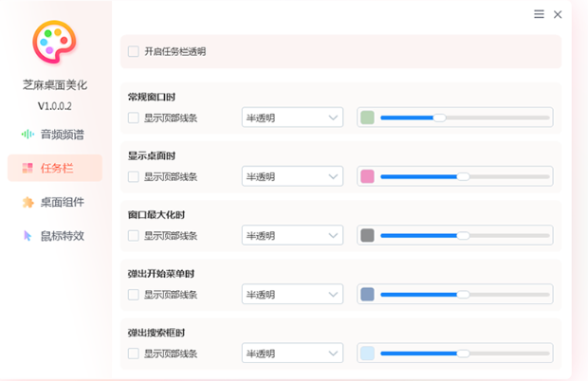Click the V1.0.0.2 version label
Image resolution: width=588 pixels, height=381 pixels.
[x=54, y=105]
